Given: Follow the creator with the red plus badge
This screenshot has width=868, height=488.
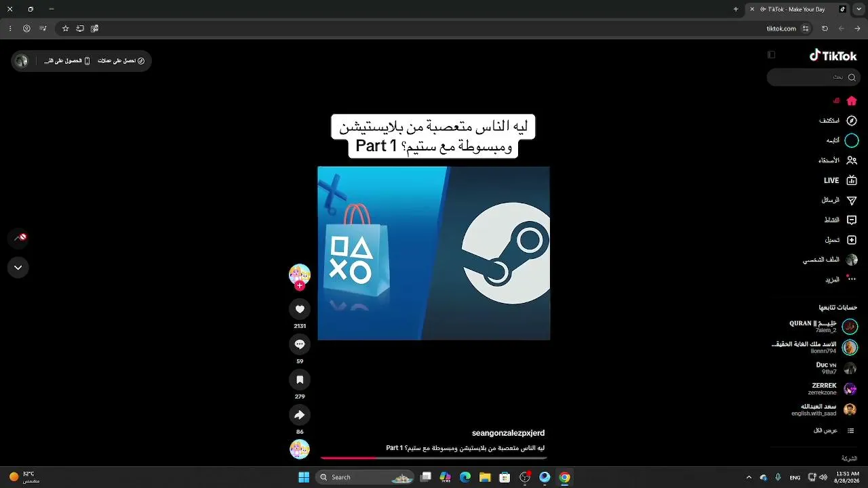Looking at the screenshot, I should 300,285.
